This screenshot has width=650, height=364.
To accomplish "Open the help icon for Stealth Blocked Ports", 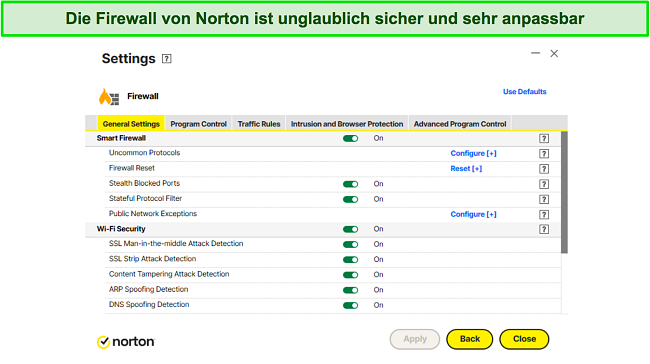I will 544,184.
